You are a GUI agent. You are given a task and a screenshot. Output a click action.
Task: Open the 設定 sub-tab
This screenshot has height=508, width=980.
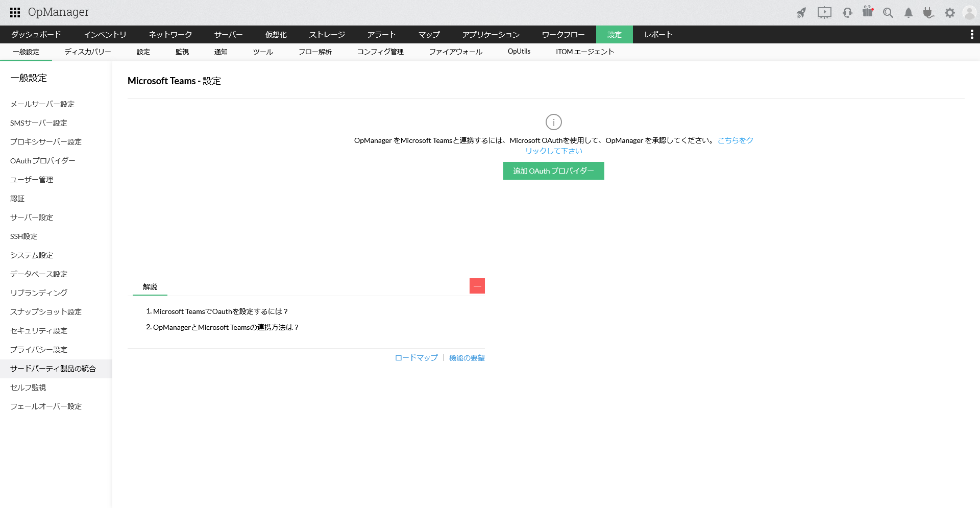pyautogui.click(x=143, y=52)
